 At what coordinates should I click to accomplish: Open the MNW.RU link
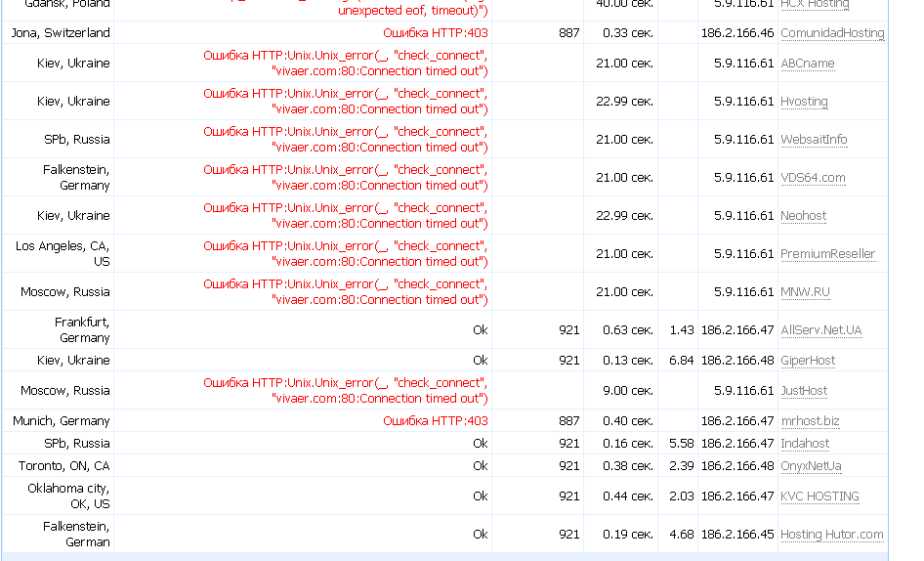click(x=805, y=292)
